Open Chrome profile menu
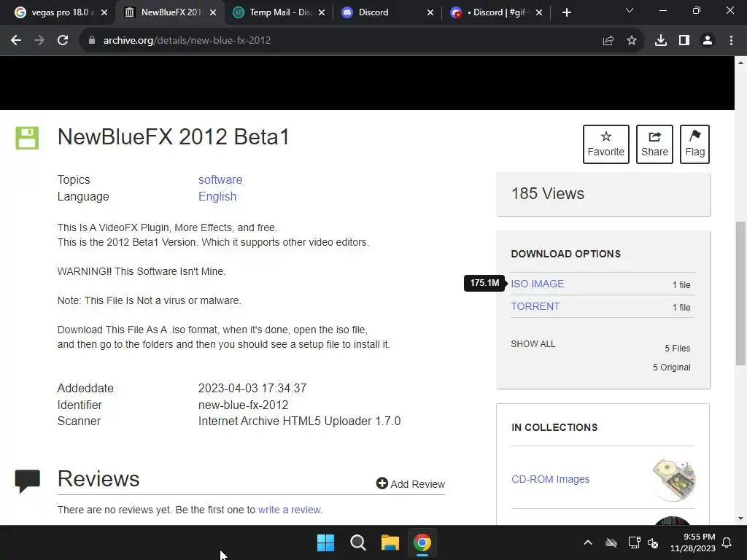The image size is (747, 560). [x=708, y=41]
